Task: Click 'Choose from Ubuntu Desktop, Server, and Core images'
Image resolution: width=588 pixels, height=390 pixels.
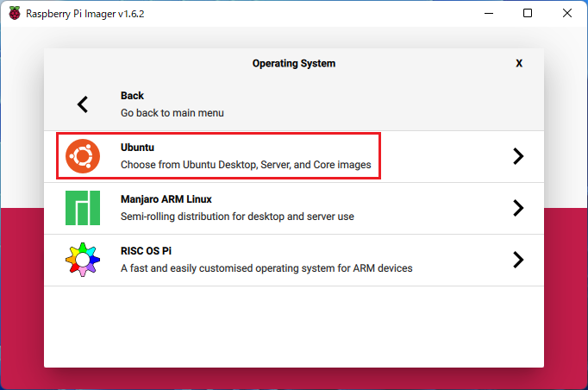Action: click(x=246, y=165)
